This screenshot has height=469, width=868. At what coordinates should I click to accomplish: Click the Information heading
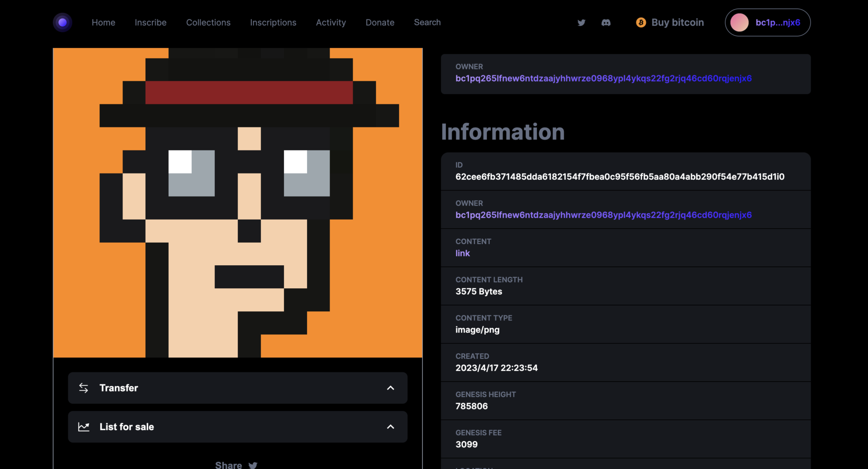(x=503, y=132)
